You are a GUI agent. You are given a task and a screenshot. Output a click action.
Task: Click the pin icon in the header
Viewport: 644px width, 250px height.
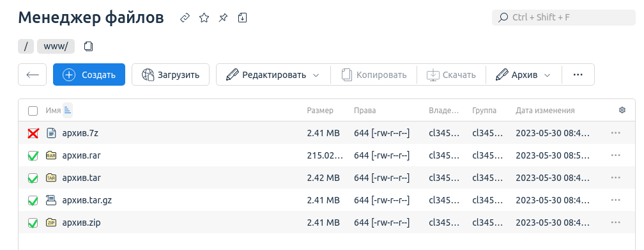pyautogui.click(x=223, y=18)
